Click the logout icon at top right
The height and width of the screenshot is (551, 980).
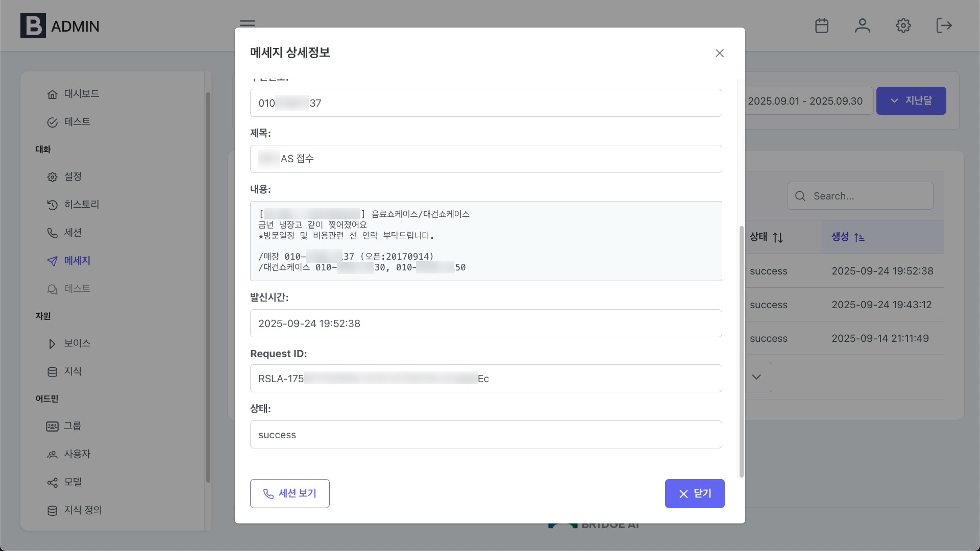(944, 26)
